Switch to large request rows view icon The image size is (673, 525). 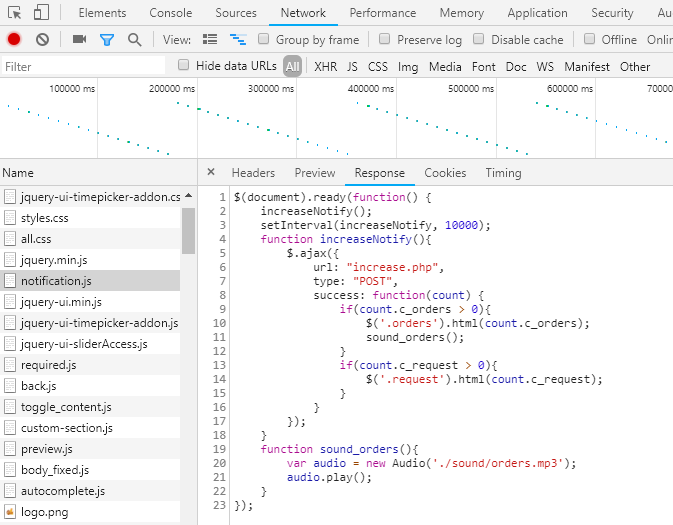coord(210,39)
